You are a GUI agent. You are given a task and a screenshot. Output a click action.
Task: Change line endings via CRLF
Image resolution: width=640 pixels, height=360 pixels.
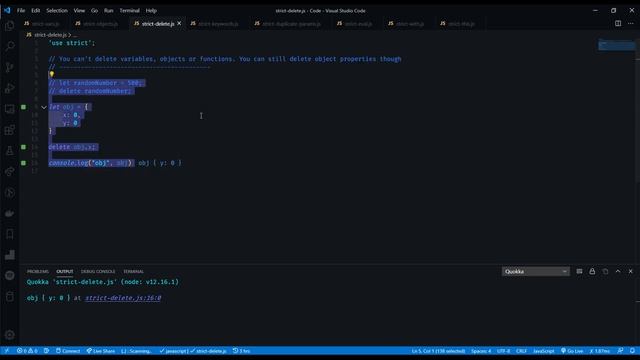(521, 351)
